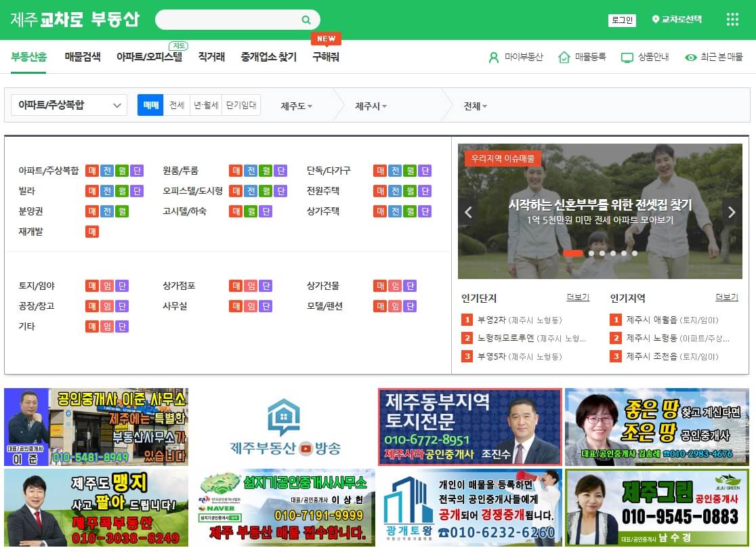756x552 pixels.
Task: Click 매 badge for 아파트/주상복합
Action: 92,171
